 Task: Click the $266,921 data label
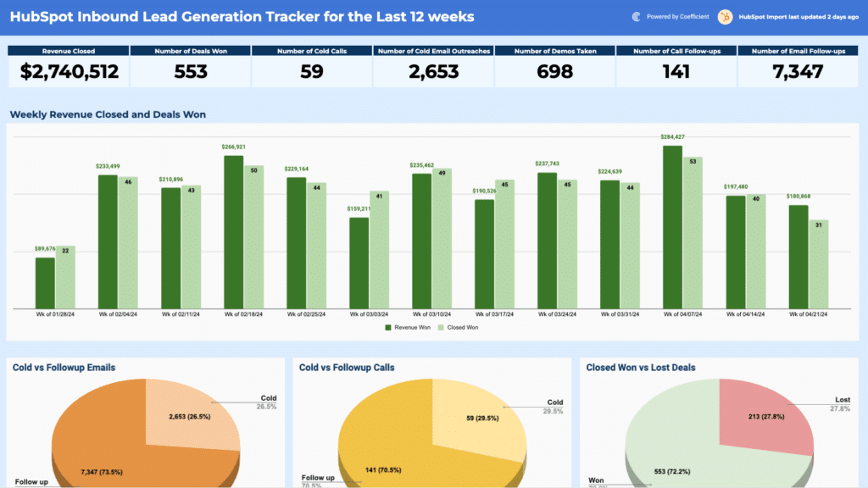tap(233, 147)
